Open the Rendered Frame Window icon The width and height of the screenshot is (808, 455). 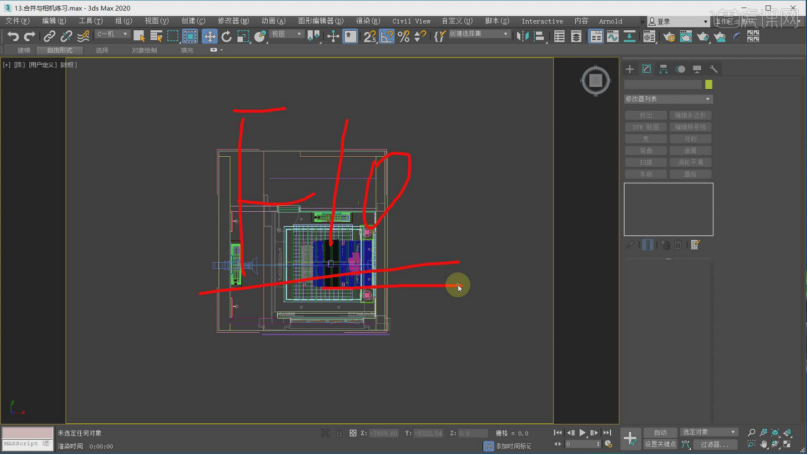pos(686,36)
